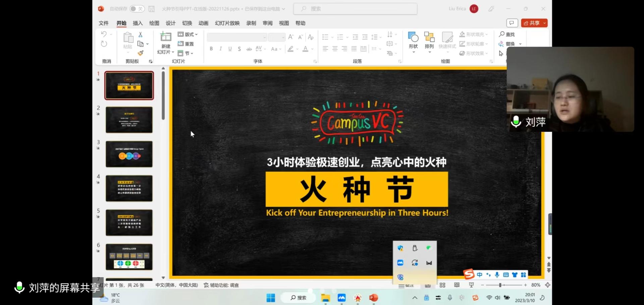Click the zoom slider handle
644x305 pixels.
[500, 285]
